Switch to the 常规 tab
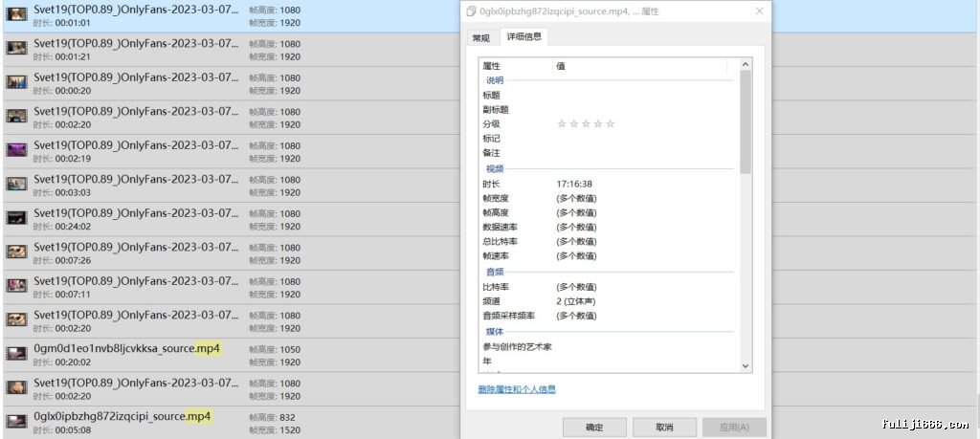Image resolution: width=980 pixels, height=439 pixels. pos(481,38)
